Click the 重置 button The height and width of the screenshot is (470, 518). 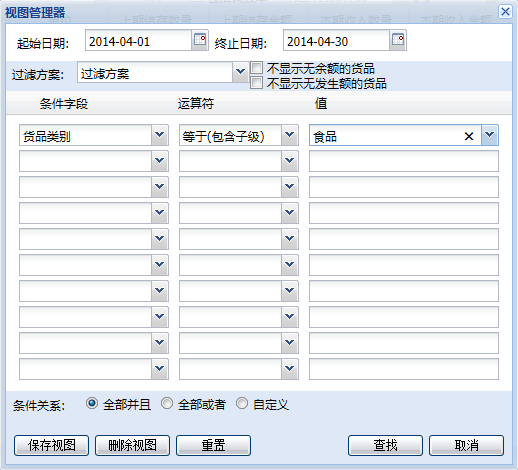(213, 445)
